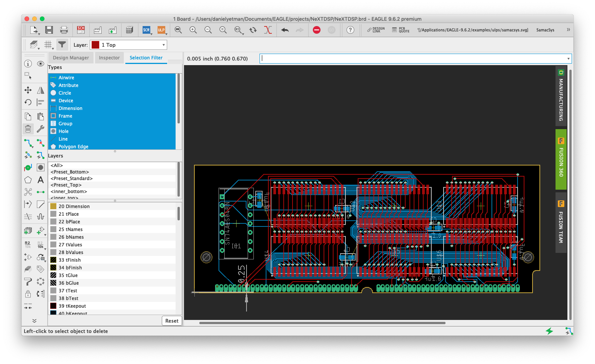Expand more tools with double chevron
Image resolution: width=595 pixels, height=364 pixels.
tap(34, 321)
